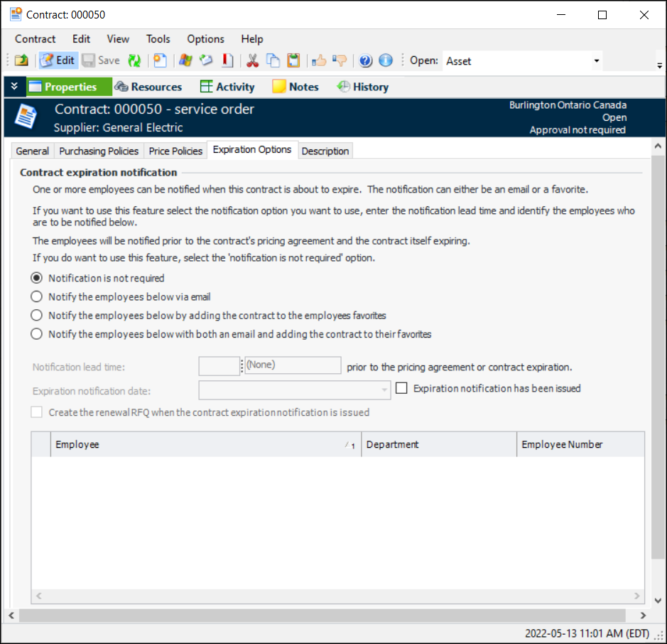Click the toolbar overflow arrow at right edge
Image resolution: width=667 pixels, height=644 pixels.
(659, 65)
